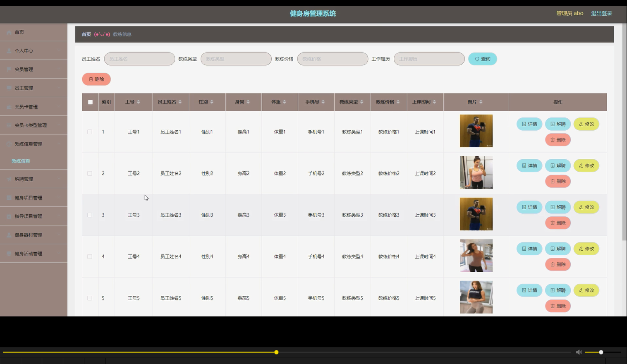Open 详情 for 员工姓名1 row

tap(529, 124)
